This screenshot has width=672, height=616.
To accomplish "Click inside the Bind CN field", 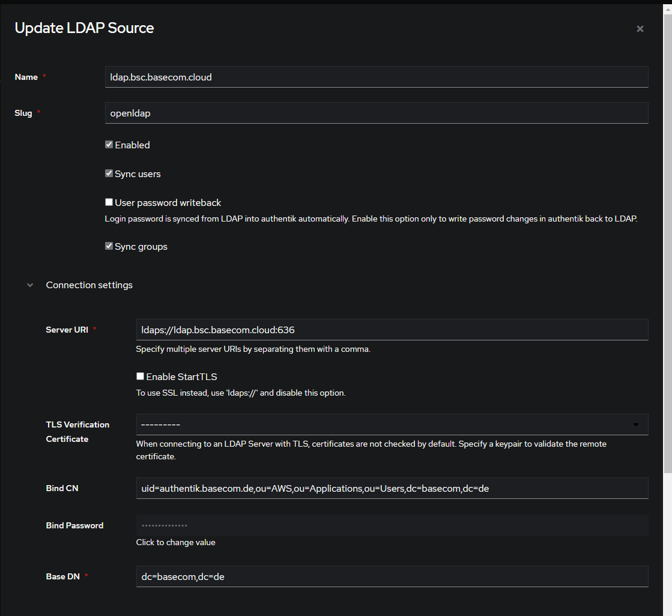I will click(392, 488).
